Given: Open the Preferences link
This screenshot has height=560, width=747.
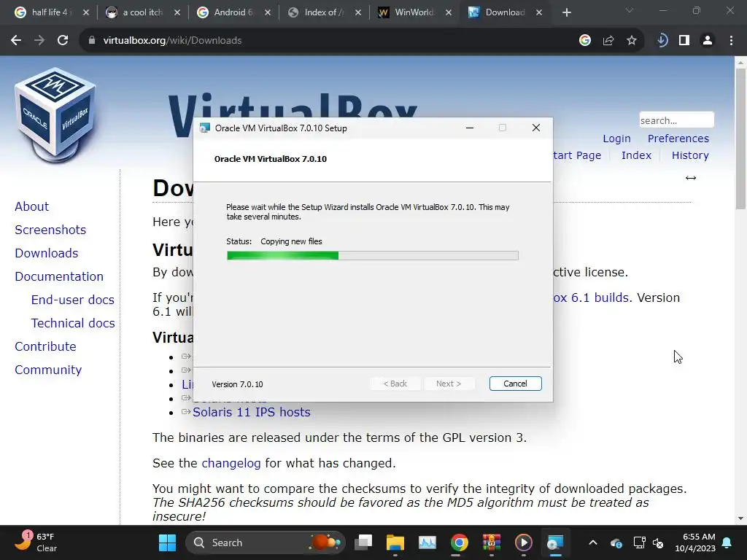Looking at the screenshot, I should tap(678, 139).
